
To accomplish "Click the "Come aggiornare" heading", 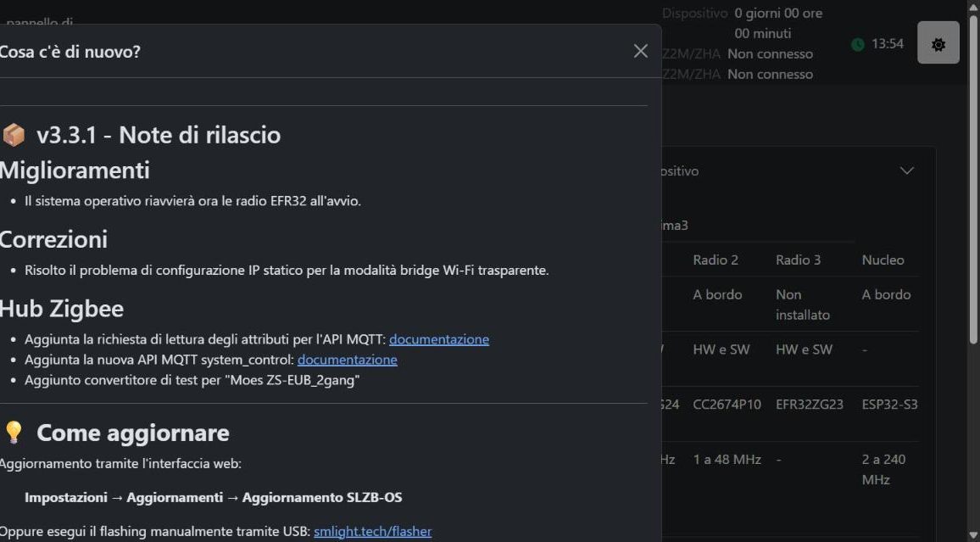I will [133, 433].
